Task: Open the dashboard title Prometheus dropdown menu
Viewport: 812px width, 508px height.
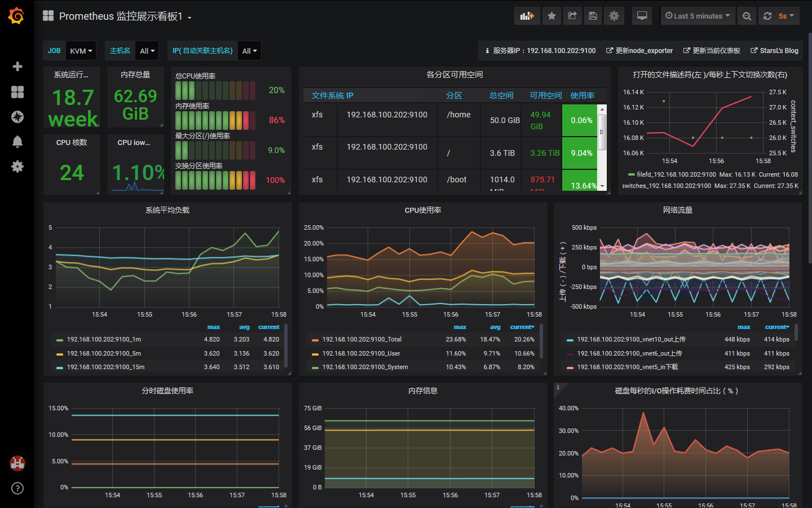Action: click(x=125, y=16)
